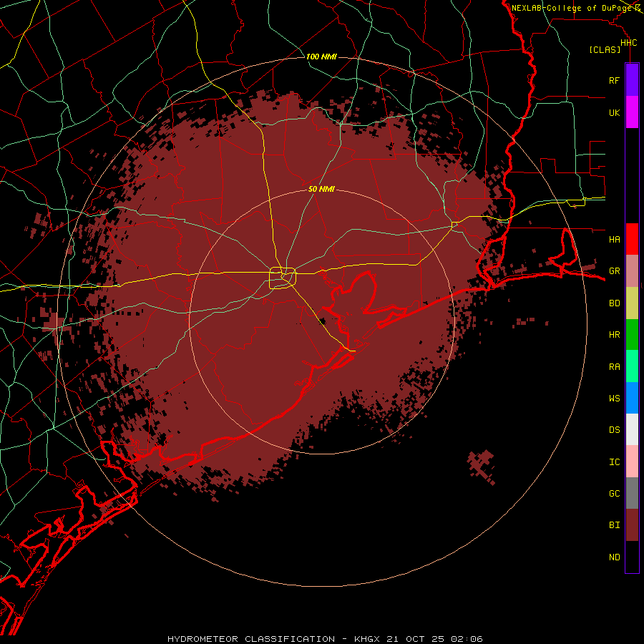This screenshot has width=644, height=644.
Task: Click the DS legend label text
Action: [614, 429]
